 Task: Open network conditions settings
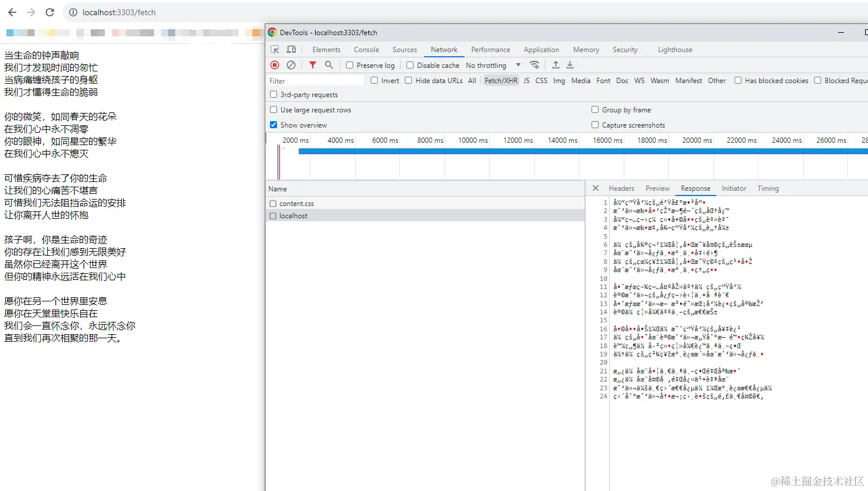534,65
